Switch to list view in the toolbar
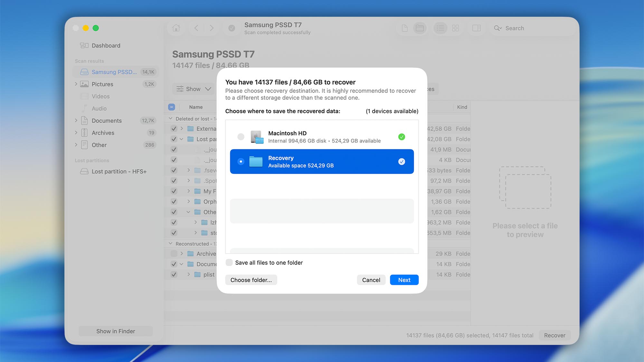The height and width of the screenshot is (362, 644). pos(440,28)
